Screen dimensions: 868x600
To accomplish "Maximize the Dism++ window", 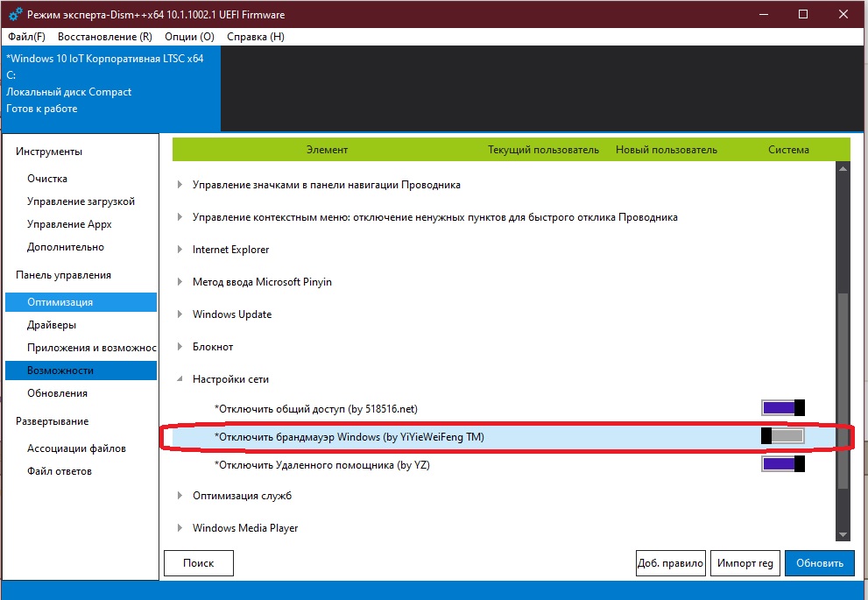I will point(803,14).
